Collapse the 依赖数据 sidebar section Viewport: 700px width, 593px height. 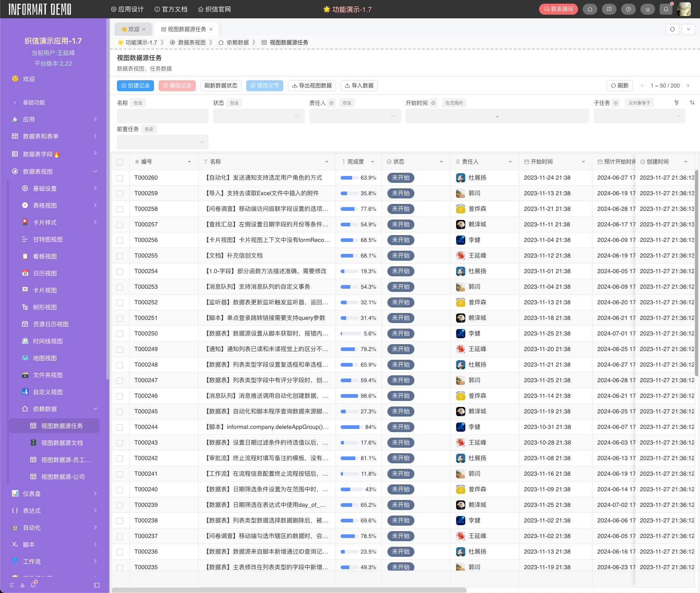point(95,409)
